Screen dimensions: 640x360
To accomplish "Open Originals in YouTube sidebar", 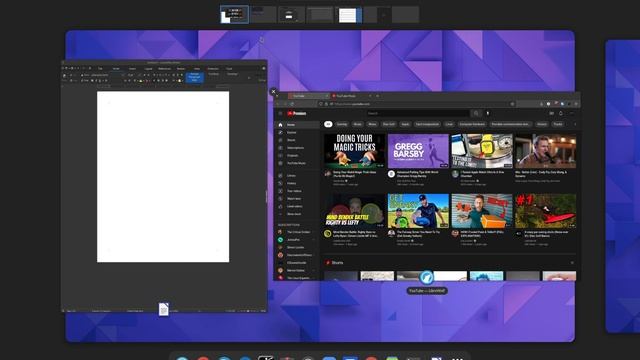I will [x=297, y=156].
